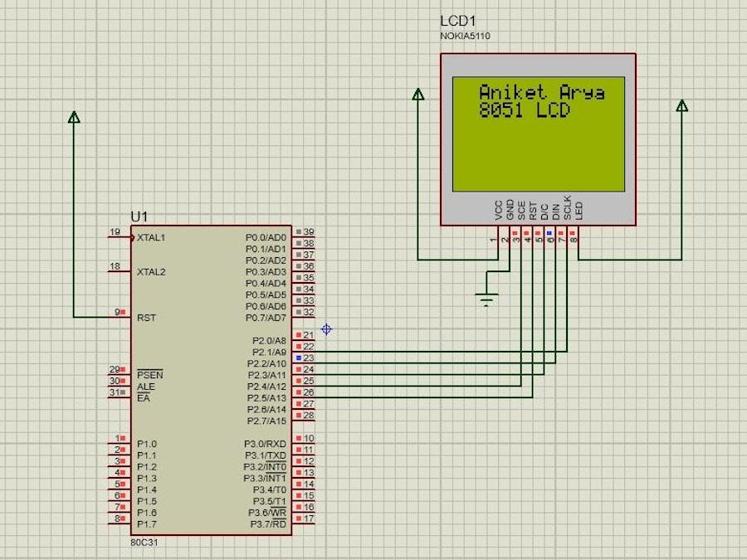
Task: Click pin number 18 beside XTAL2
Action: pos(115,266)
